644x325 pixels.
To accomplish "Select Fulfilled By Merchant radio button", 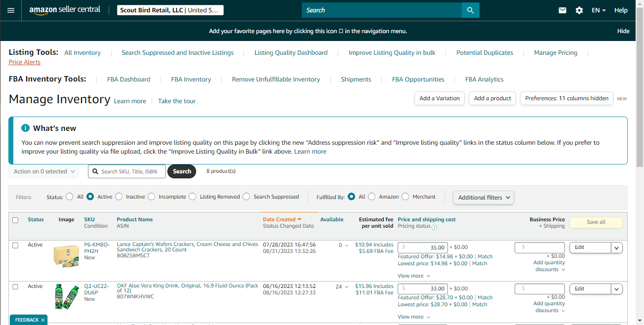I will (405, 197).
